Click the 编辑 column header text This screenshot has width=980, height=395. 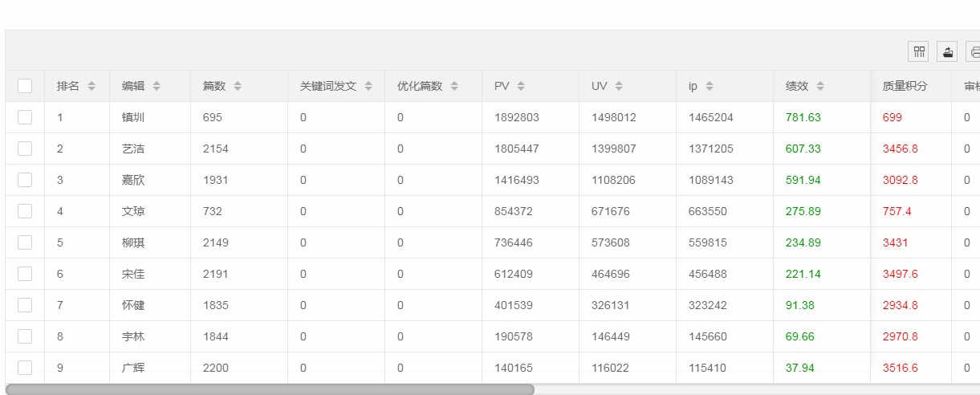coord(133,86)
